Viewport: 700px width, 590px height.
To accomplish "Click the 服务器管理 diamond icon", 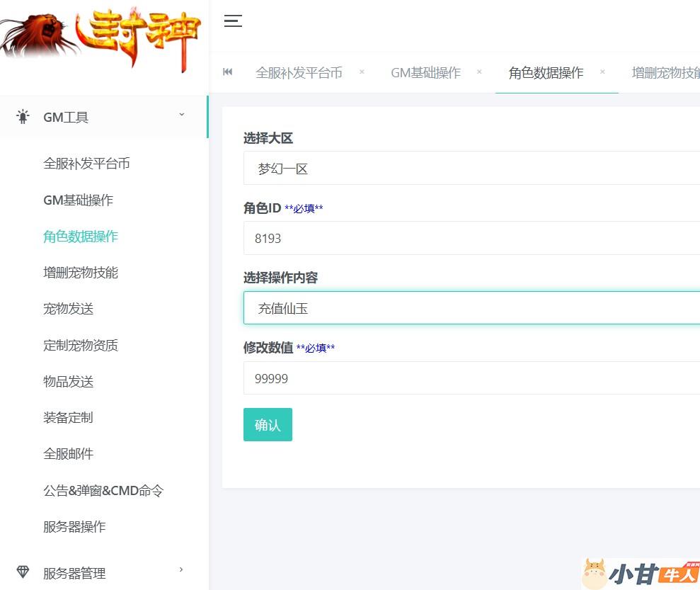I will pyautogui.click(x=23, y=572).
